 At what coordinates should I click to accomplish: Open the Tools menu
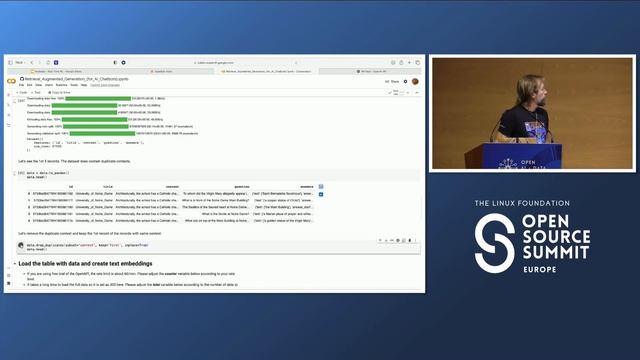[x=74, y=85]
